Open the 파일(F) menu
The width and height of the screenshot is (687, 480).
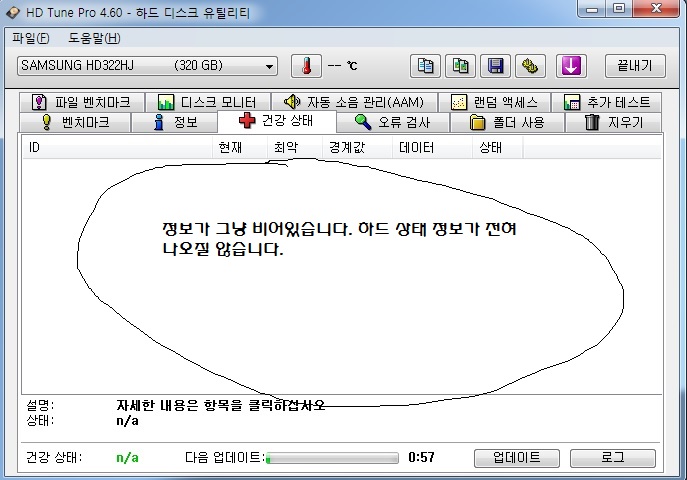(30, 39)
